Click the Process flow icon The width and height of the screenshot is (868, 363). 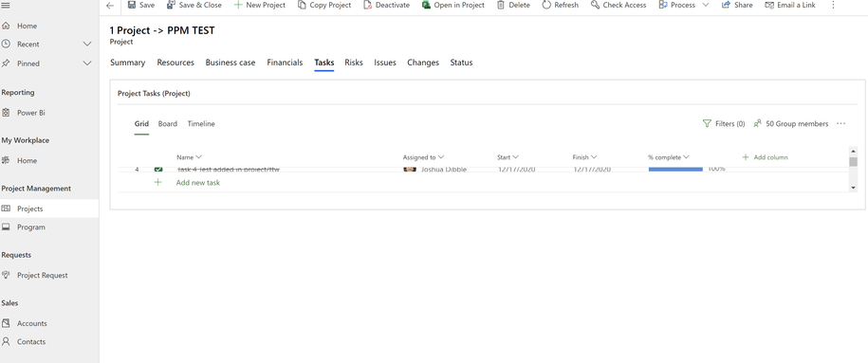663,5
